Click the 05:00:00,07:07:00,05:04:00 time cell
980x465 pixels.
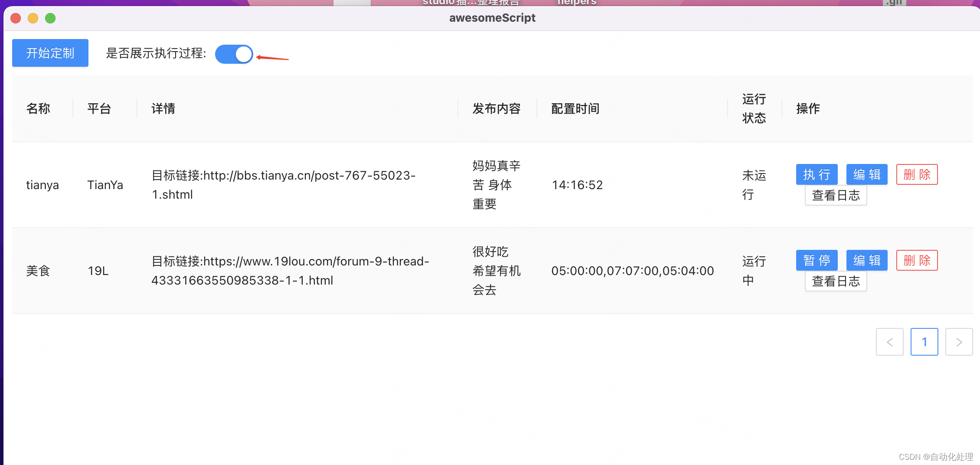click(633, 271)
